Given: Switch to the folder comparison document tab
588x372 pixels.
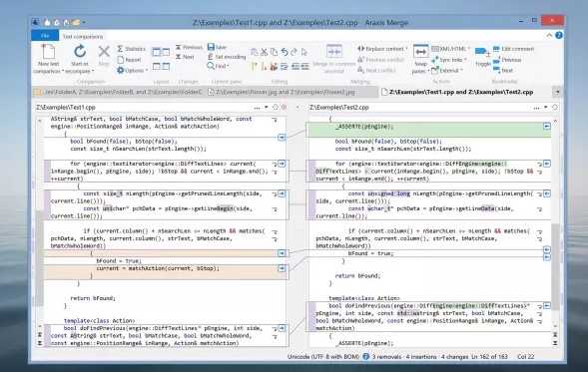Looking at the screenshot, I should point(119,92).
